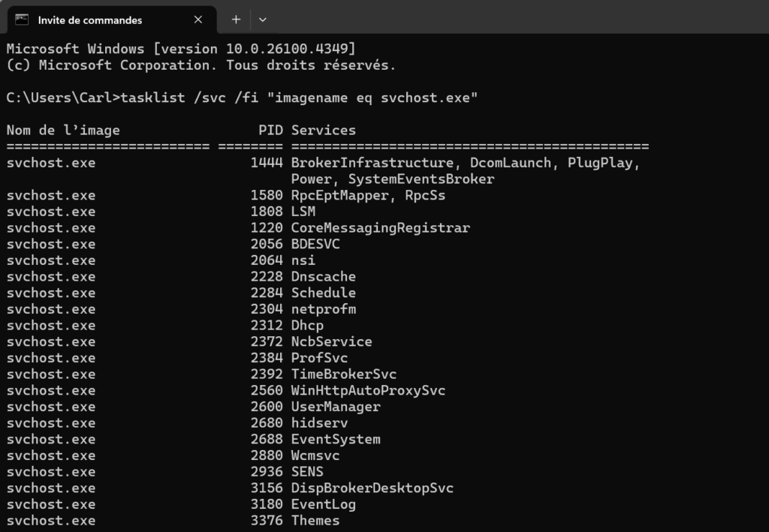Close the Invite de commandes tab

(198, 20)
